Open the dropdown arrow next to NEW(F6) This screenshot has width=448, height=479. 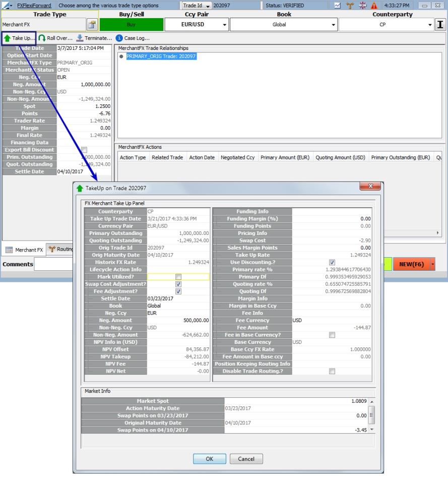coord(432,264)
